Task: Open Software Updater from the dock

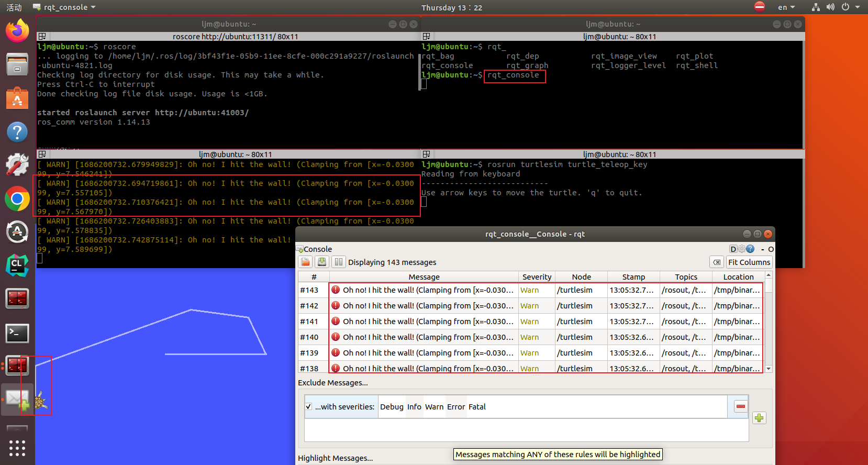Action: pyautogui.click(x=17, y=232)
